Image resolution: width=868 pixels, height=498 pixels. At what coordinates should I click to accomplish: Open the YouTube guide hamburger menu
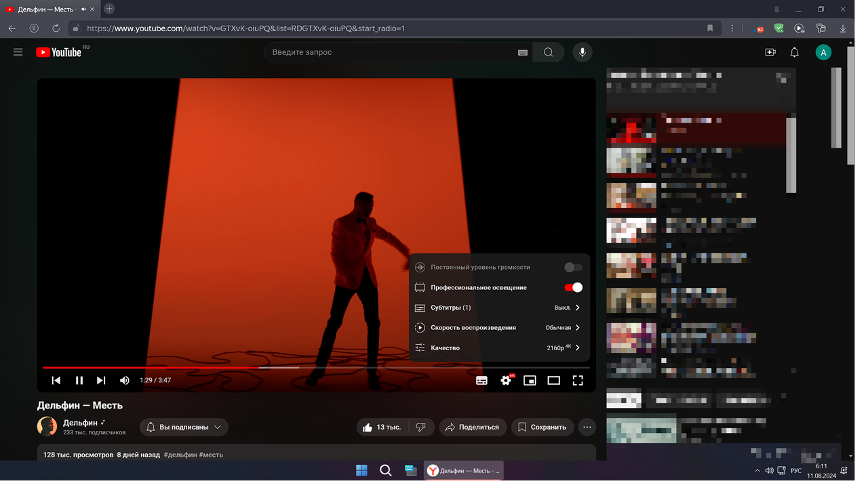click(18, 52)
